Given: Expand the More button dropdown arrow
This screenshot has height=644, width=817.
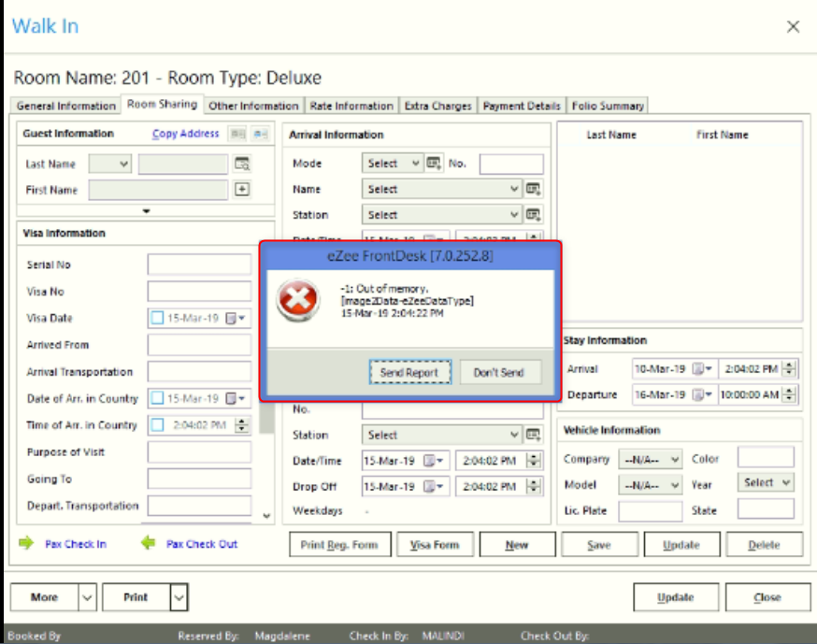Looking at the screenshot, I should click(87, 597).
